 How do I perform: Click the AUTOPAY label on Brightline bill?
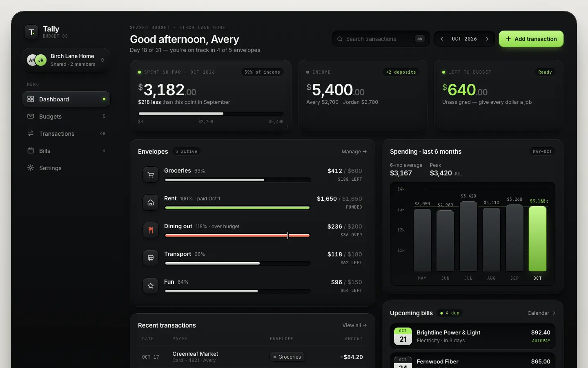(541, 341)
